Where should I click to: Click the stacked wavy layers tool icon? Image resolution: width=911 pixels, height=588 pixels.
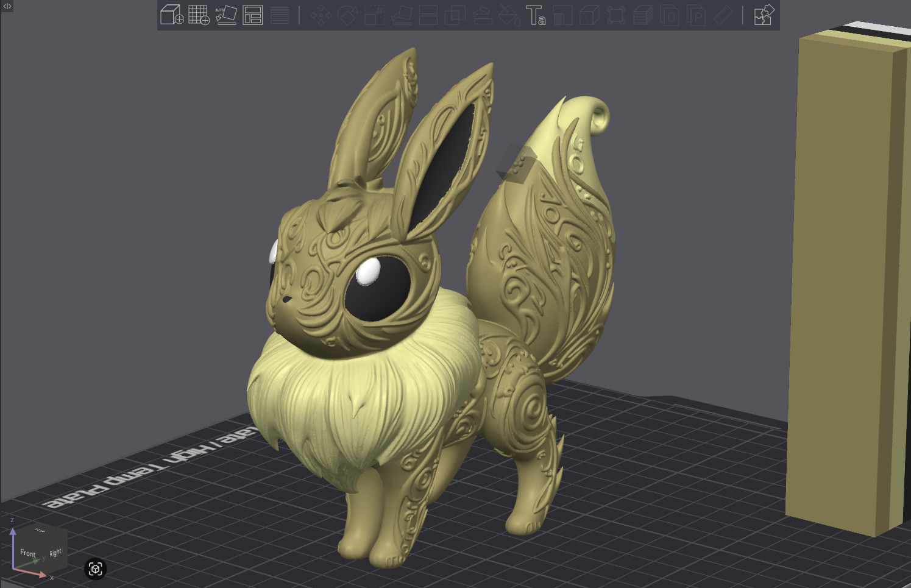[x=643, y=15]
